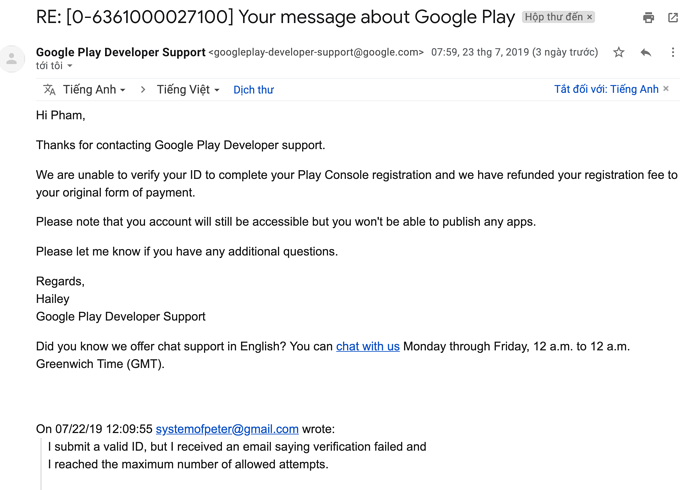Viewport: 690px width, 490px height.
Task: Click the greeting Hi Pham,
Action: (x=60, y=115)
